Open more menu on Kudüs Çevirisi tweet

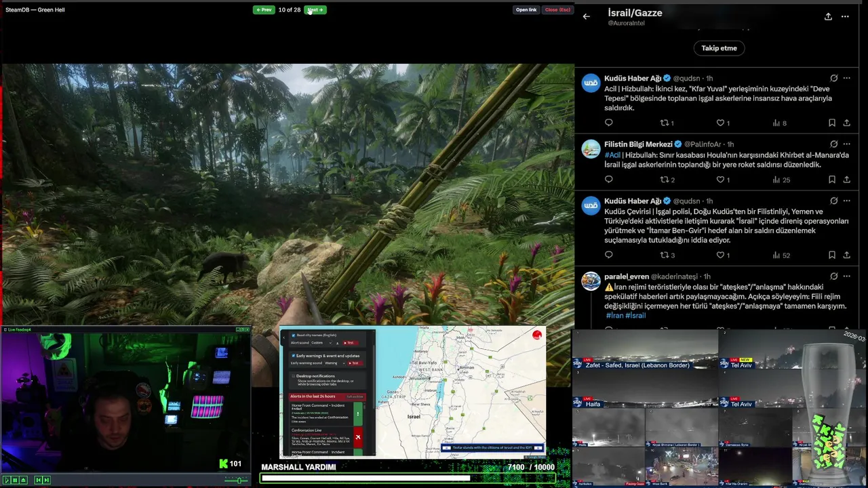pos(846,201)
